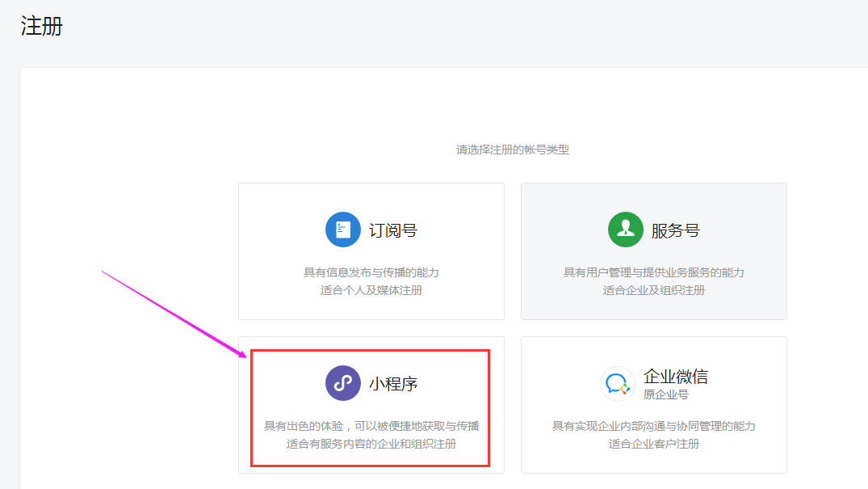The image size is (868, 489).
Task: Click the purple 小程序 link icon
Action: 342,383
